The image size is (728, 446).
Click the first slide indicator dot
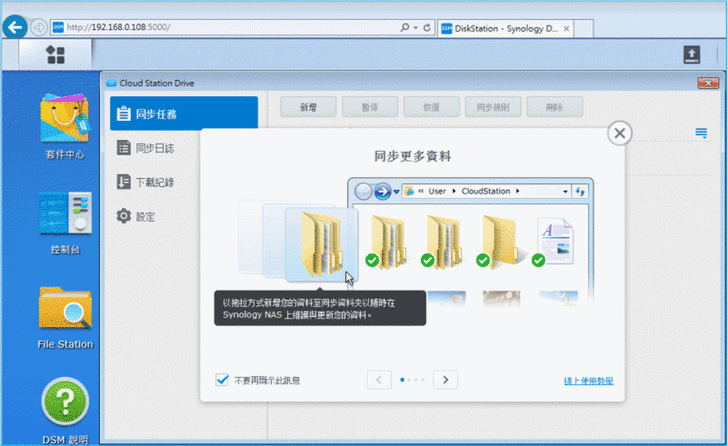click(402, 380)
